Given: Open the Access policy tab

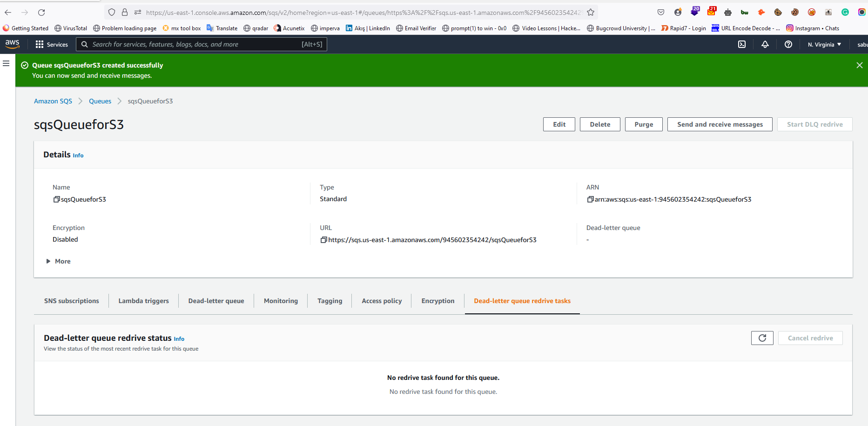Looking at the screenshot, I should [x=382, y=301].
